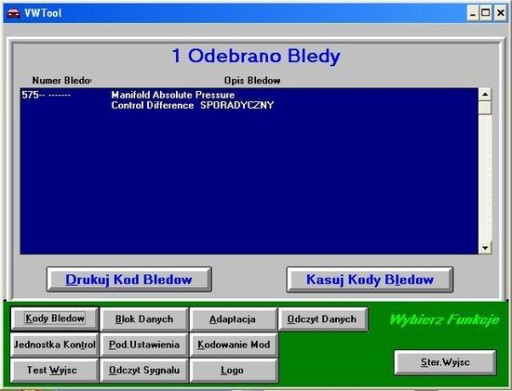512x391 pixels.
Task: Open the Blok Danych function
Action: (x=144, y=319)
